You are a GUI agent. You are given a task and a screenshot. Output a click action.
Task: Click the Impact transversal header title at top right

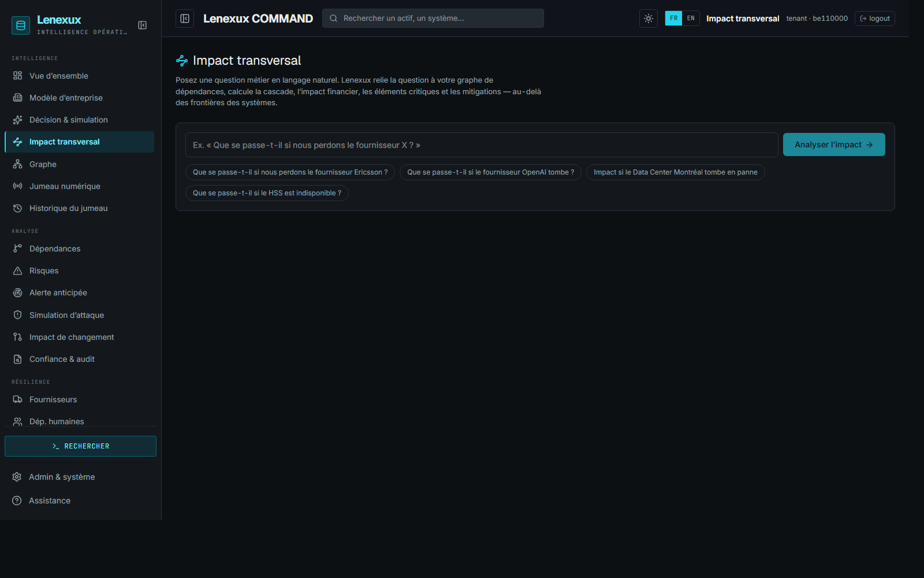coord(743,18)
